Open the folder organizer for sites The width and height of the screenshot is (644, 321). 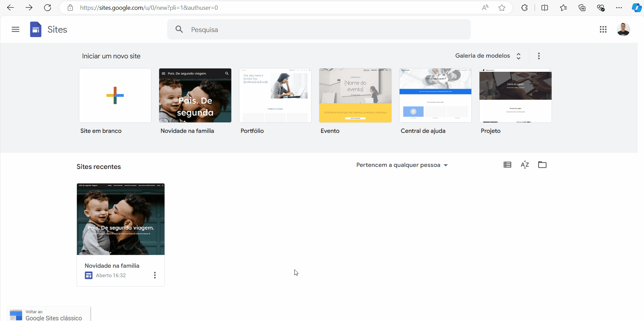542,165
